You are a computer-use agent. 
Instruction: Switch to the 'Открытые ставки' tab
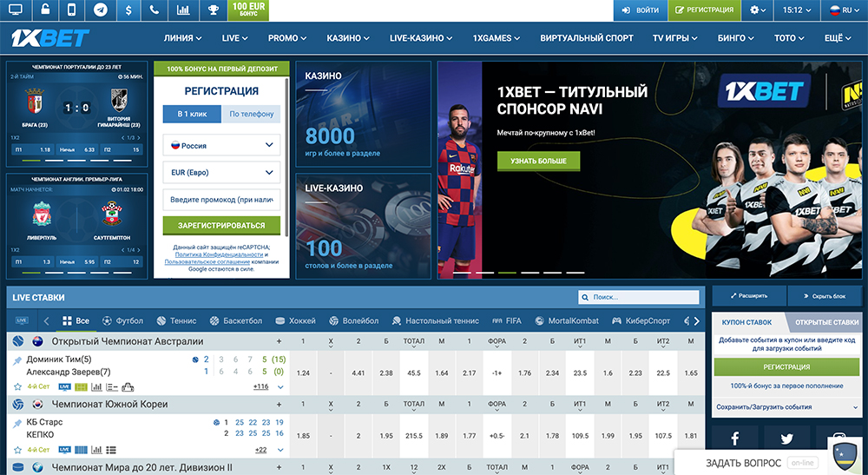pos(825,322)
